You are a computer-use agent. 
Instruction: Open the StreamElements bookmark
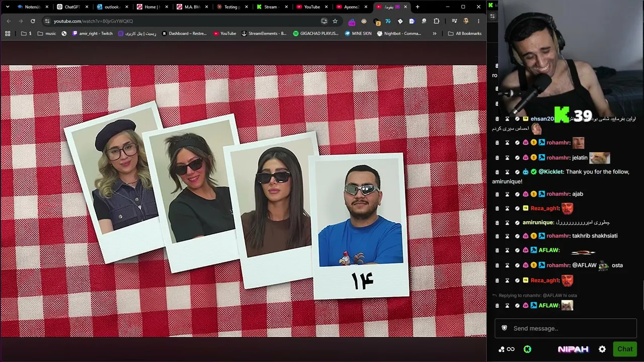pyautogui.click(x=264, y=34)
